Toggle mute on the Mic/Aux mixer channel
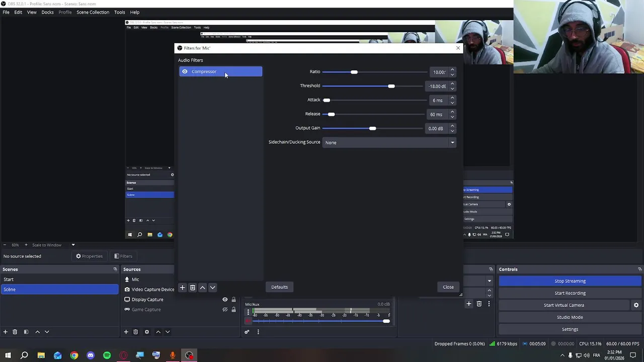Viewport: 644px width, 362px height. point(248,321)
